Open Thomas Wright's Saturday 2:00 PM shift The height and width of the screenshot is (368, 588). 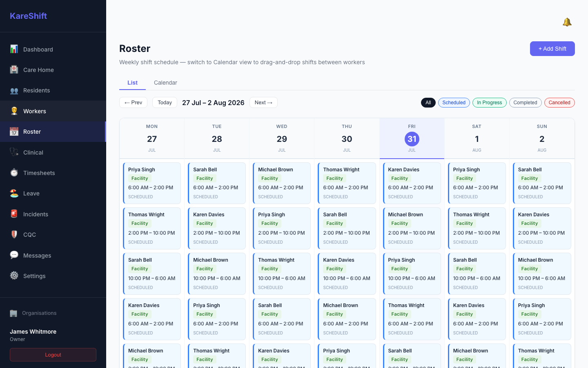477,228
